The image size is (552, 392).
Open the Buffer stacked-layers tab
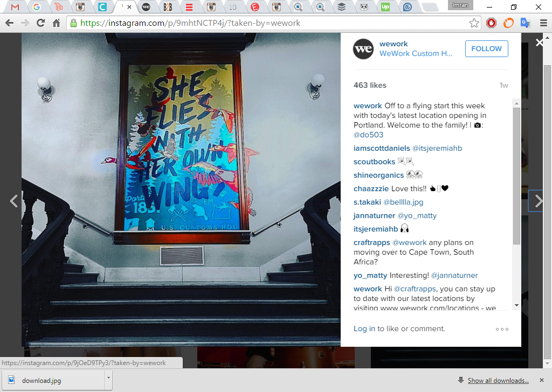pos(341,6)
